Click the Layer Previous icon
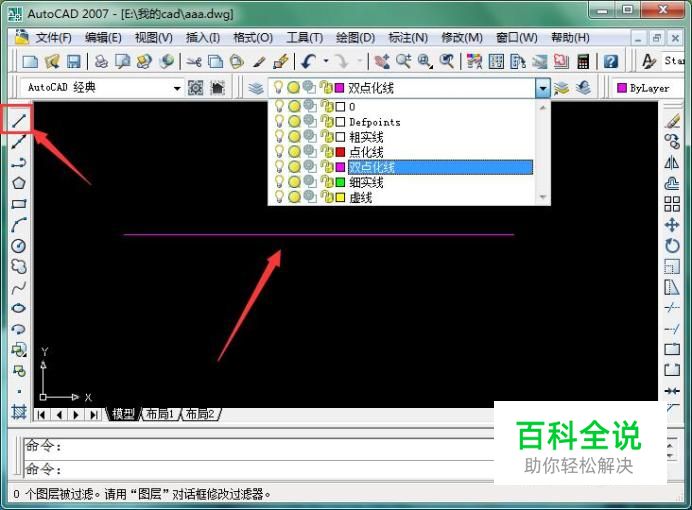The image size is (692, 510). pyautogui.click(x=584, y=88)
